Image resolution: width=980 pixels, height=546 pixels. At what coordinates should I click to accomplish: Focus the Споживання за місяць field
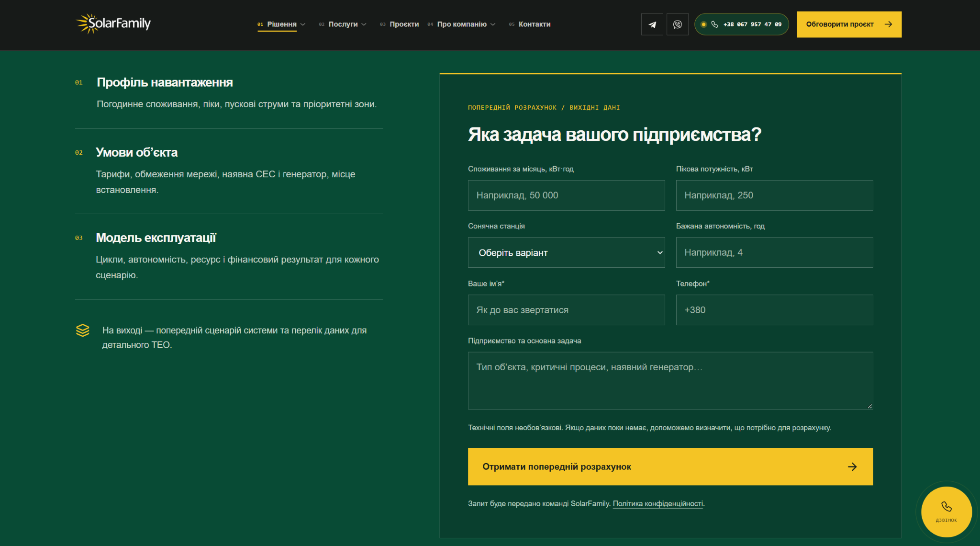pyautogui.click(x=566, y=195)
